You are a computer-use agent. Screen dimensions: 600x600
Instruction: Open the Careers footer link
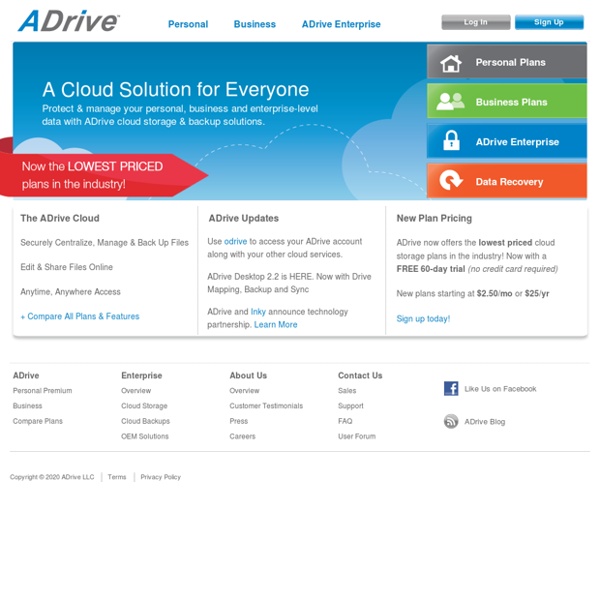(x=243, y=436)
